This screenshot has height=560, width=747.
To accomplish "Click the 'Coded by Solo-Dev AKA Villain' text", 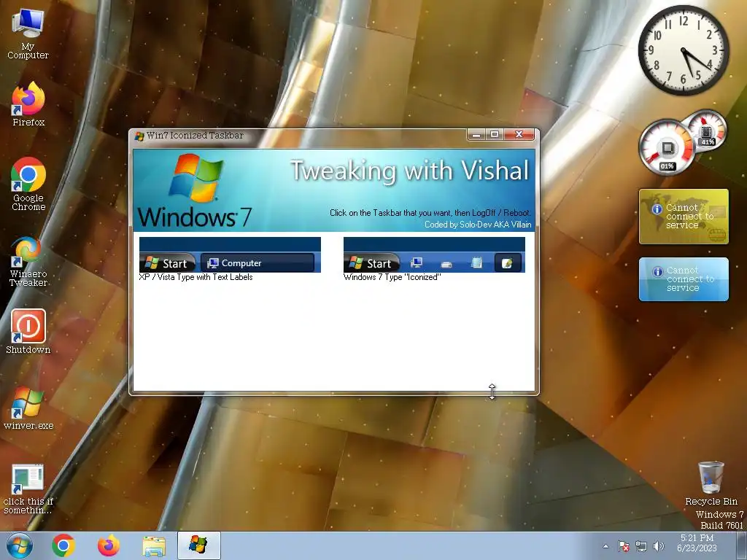I will (478, 225).
